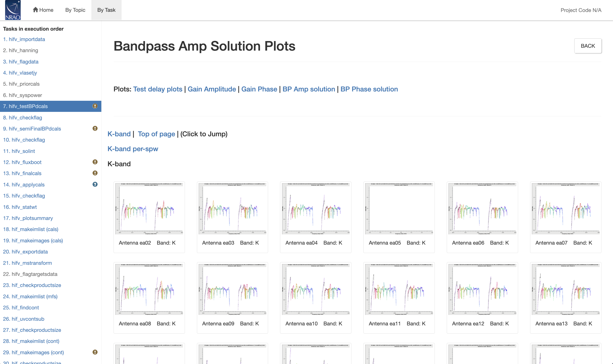Open Antenna ea02 bandpass plot thumbnail
The width and height of the screenshot is (613, 364).
coord(149,209)
